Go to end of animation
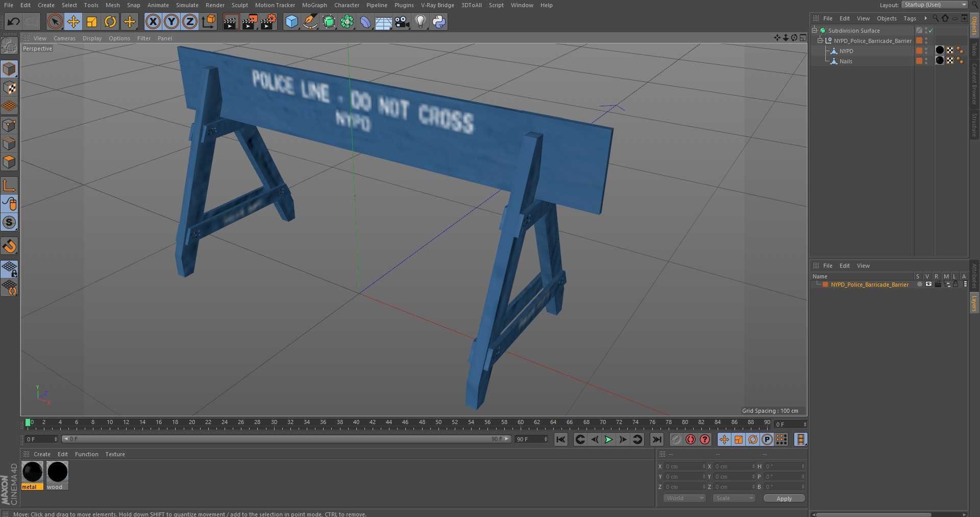The height and width of the screenshot is (517, 980). pyautogui.click(x=657, y=439)
